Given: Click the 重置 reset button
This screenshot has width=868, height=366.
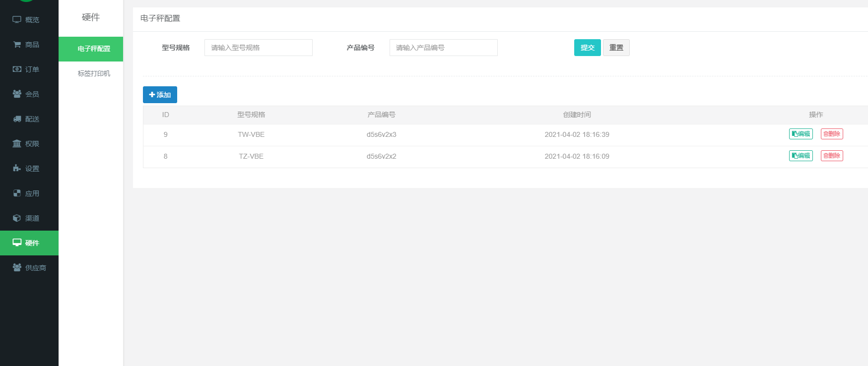Looking at the screenshot, I should [x=616, y=48].
